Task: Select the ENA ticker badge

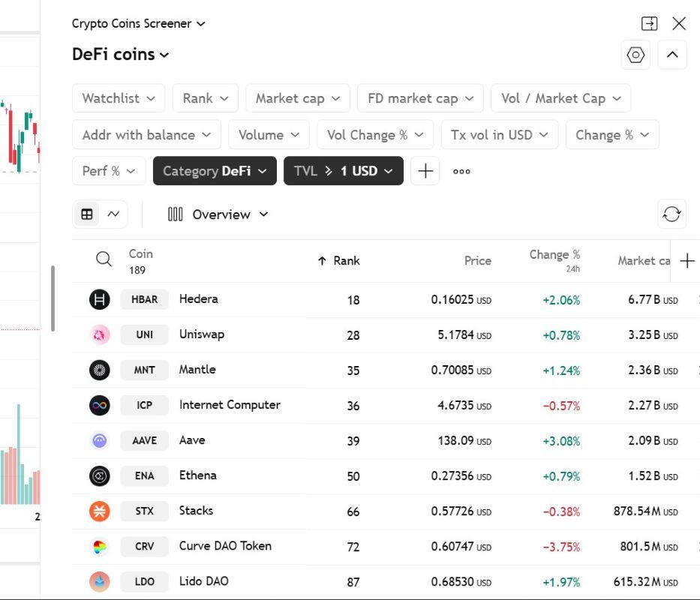Action: point(144,476)
